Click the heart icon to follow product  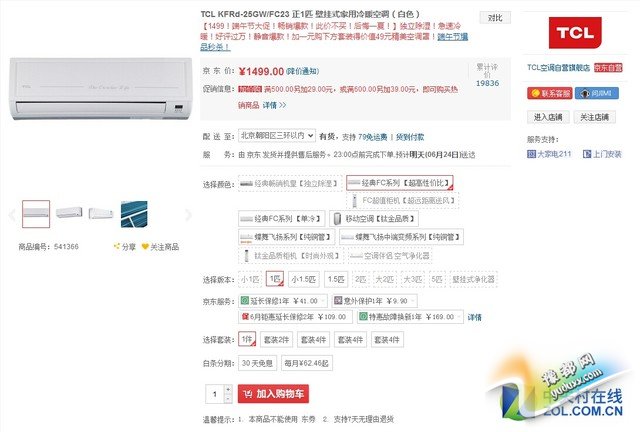point(145,246)
